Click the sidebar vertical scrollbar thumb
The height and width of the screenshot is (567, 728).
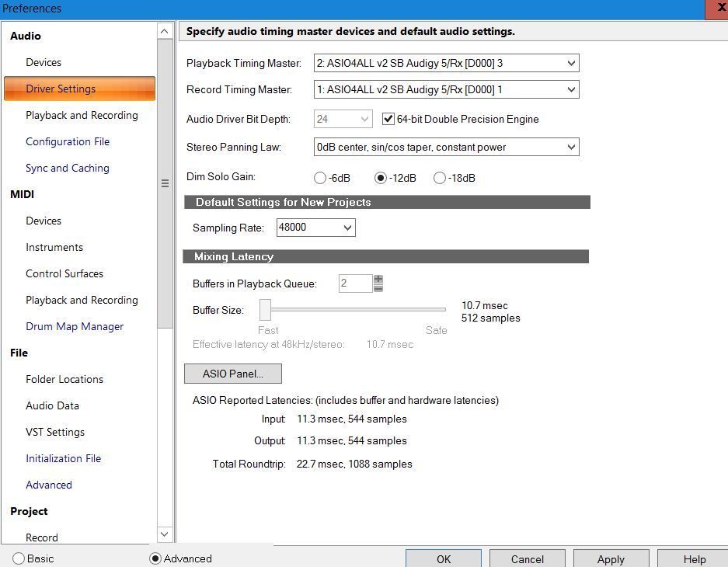165,183
